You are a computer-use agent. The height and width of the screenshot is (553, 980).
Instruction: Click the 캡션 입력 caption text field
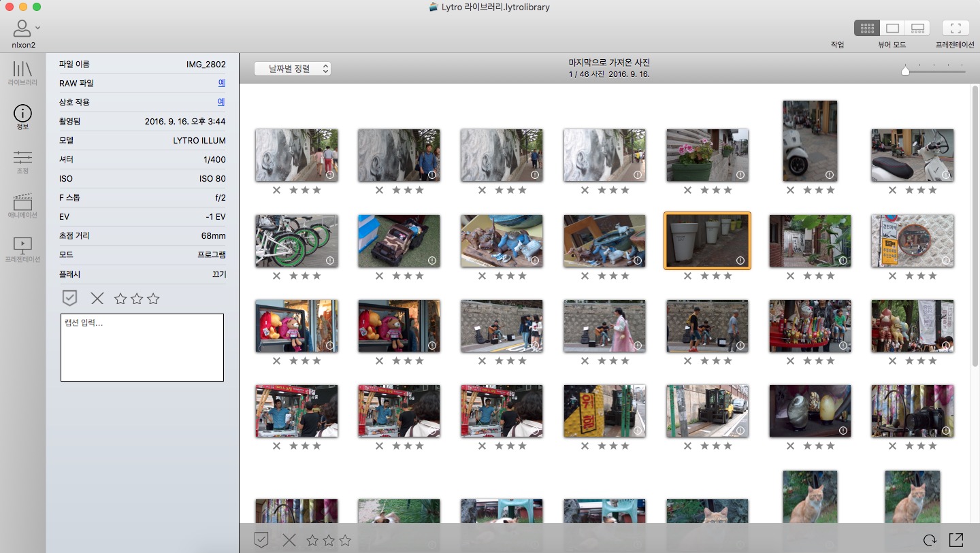[142, 348]
